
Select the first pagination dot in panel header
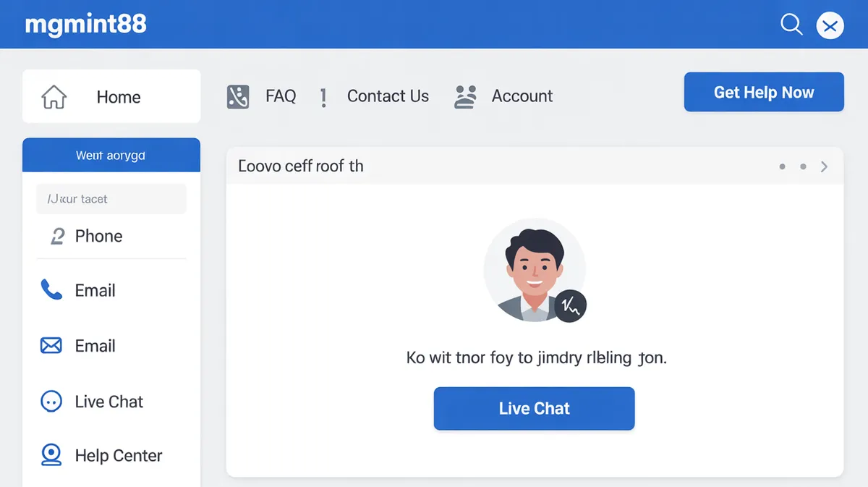coord(782,166)
